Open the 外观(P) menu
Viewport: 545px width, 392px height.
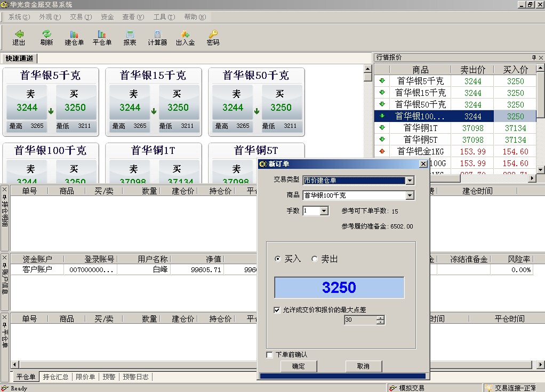[50, 17]
